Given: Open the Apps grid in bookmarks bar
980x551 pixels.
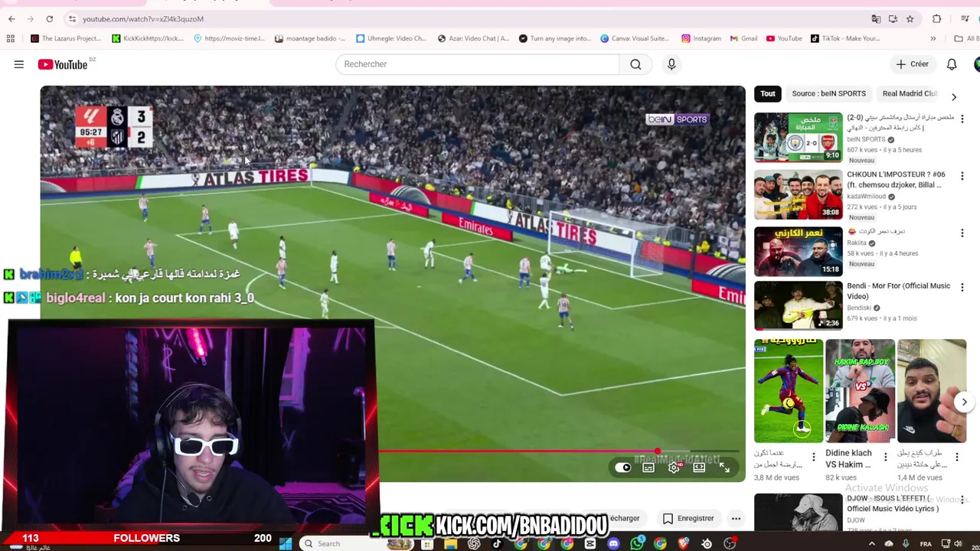Looking at the screenshot, I should tap(11, 38).
